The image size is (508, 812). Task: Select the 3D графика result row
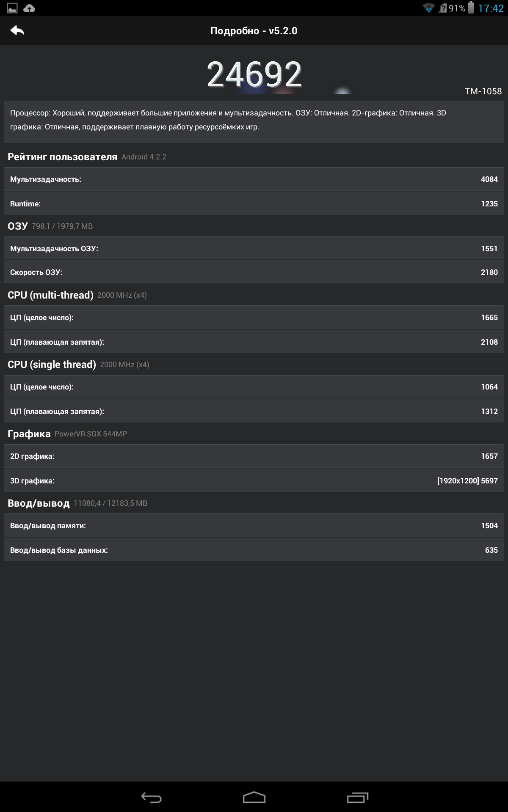[x=254, y=481]
